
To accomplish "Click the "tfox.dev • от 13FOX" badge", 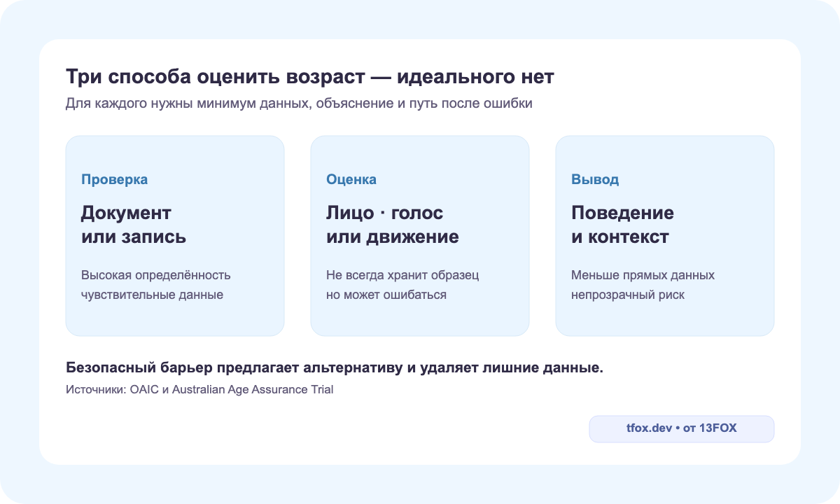I will click(682, 428).
